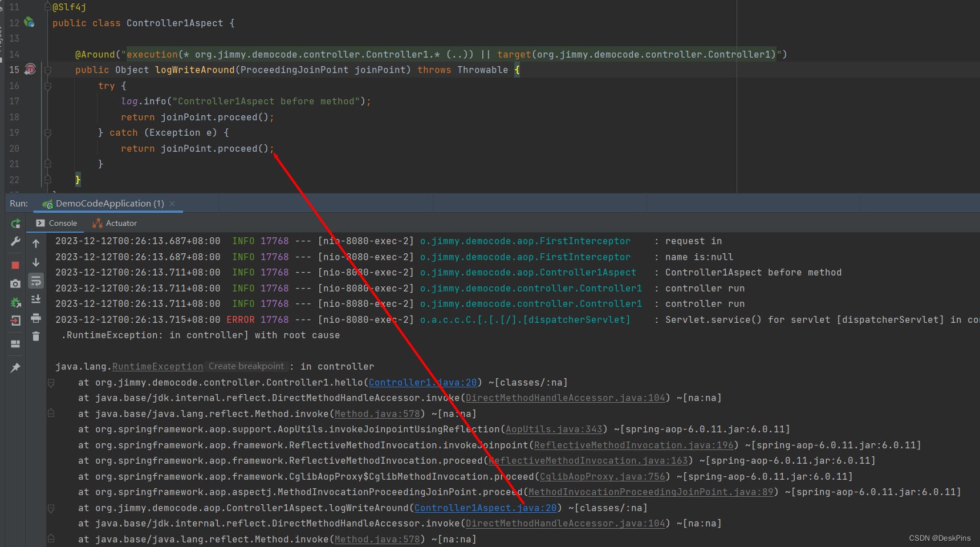Click line number 20 in the gutter
Image resolution: width=980 pixels, height=547 pixels.
coord(14,148)
